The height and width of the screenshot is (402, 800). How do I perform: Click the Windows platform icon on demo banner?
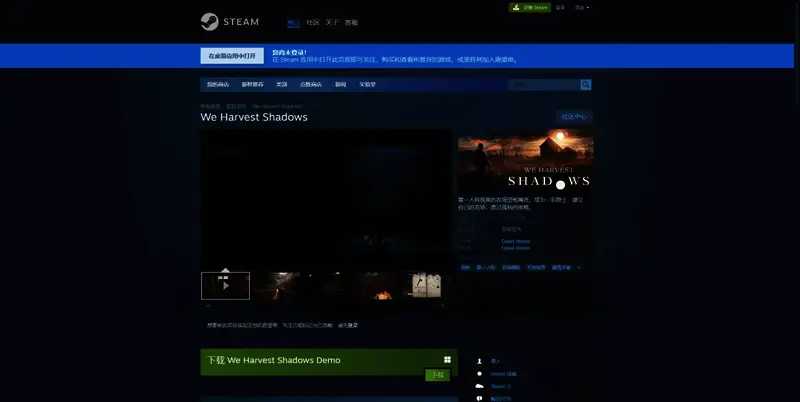pos(447,360)
